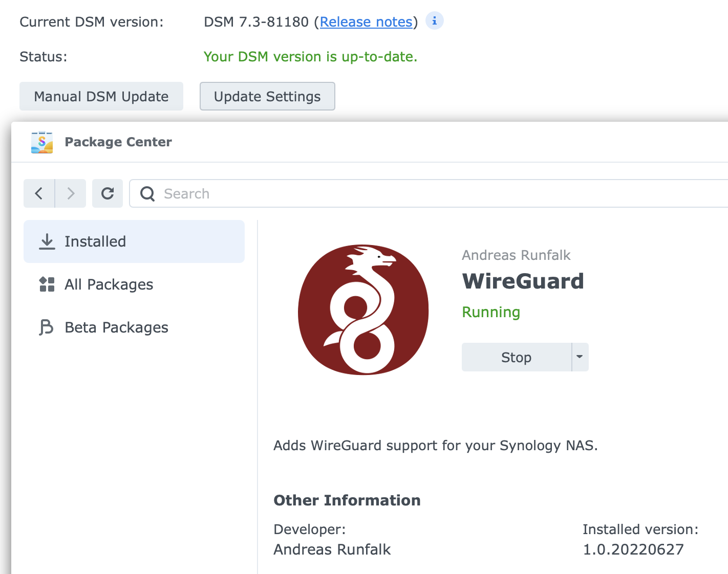Click the All Packages grid icon
Viewport: 728px width, 574px height.
tap(47, 284)
